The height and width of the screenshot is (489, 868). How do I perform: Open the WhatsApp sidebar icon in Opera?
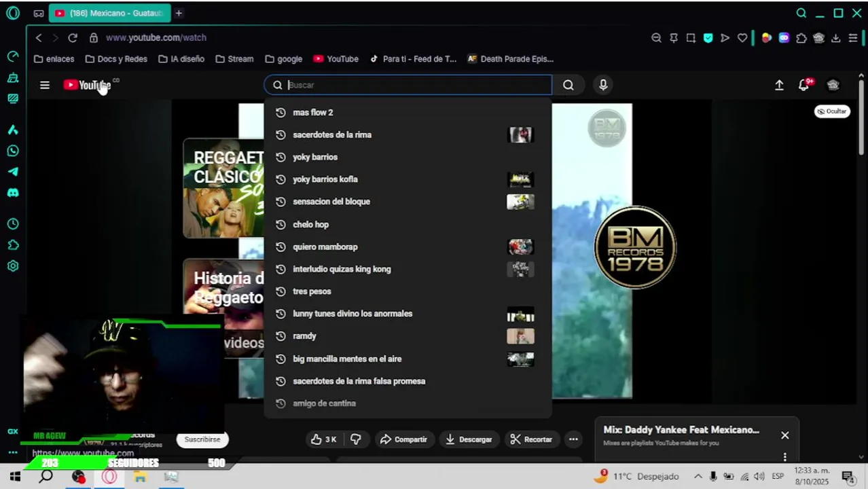13,151
